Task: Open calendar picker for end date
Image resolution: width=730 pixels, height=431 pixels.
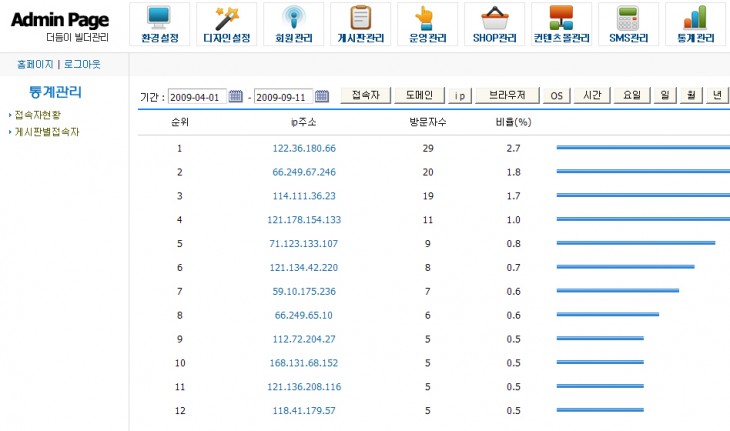Action: pyautogui.click(x=322, y=97)
